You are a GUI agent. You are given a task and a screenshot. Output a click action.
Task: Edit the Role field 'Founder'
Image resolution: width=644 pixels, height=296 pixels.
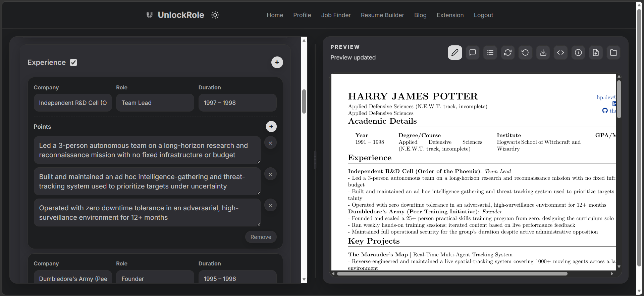[155, 278]
